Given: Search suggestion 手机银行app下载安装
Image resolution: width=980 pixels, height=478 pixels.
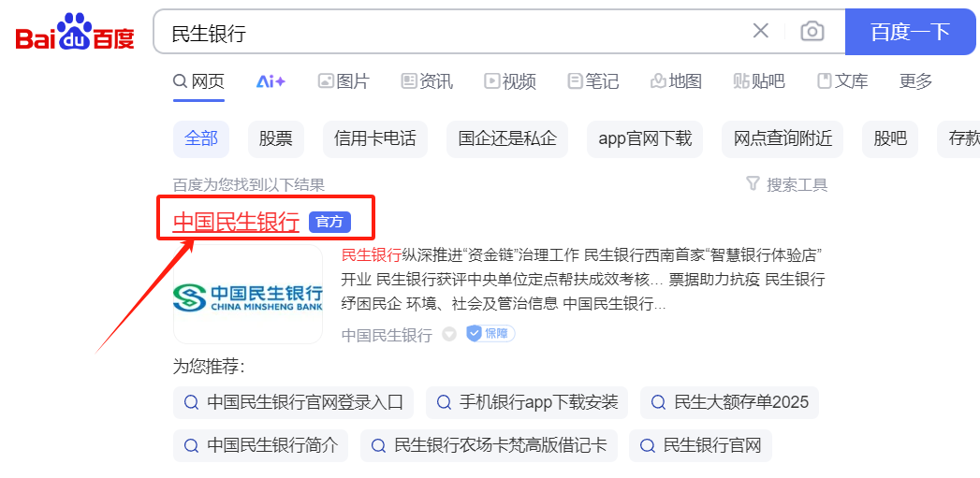Looking at the screenshot, I should [x=527, y=402].
